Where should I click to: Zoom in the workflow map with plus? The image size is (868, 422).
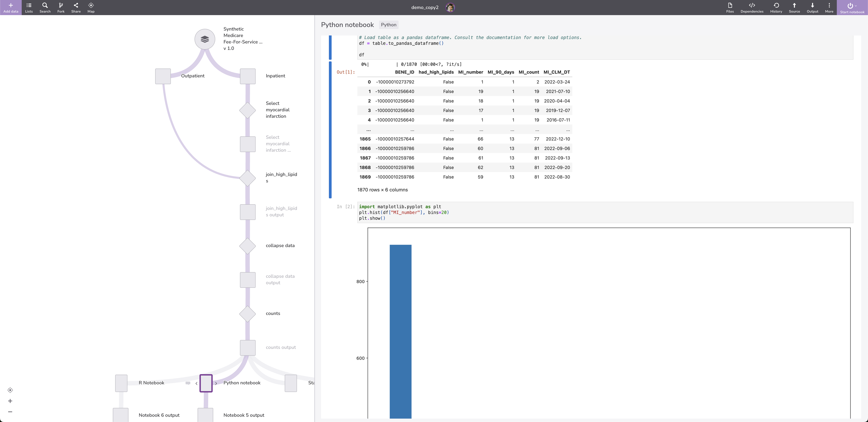(10, 401)
